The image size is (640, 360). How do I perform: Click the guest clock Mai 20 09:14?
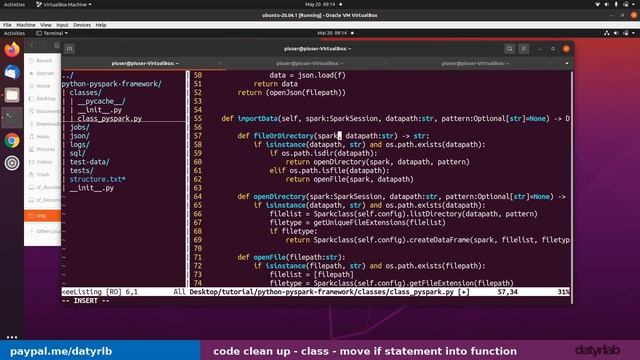pyautogui.click(x=332, y=33)
